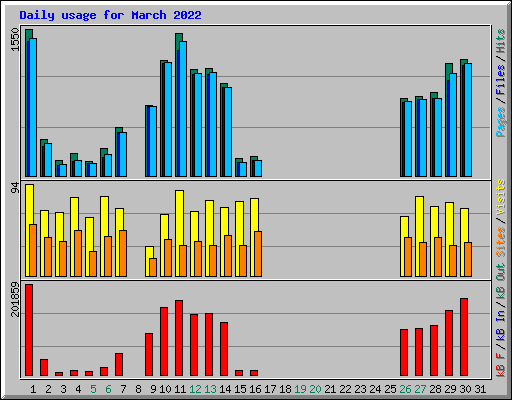Viewport: 512px width, 400px height.
Task: Click day 1 on the x-axis
Action: 33,389
